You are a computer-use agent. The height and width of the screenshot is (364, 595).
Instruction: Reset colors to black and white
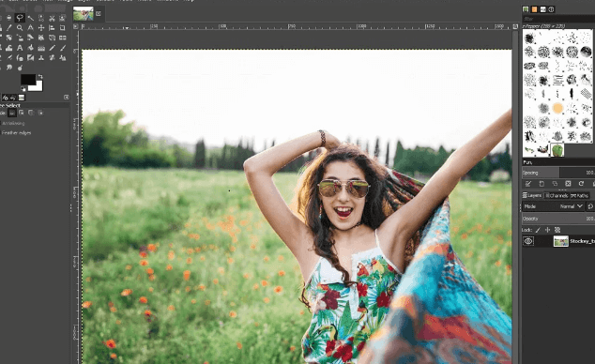(x=23, y=89)
